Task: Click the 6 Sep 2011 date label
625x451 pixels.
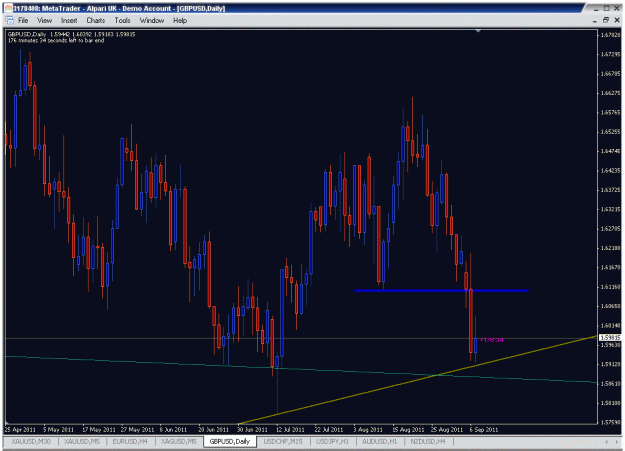Action: 483,429
